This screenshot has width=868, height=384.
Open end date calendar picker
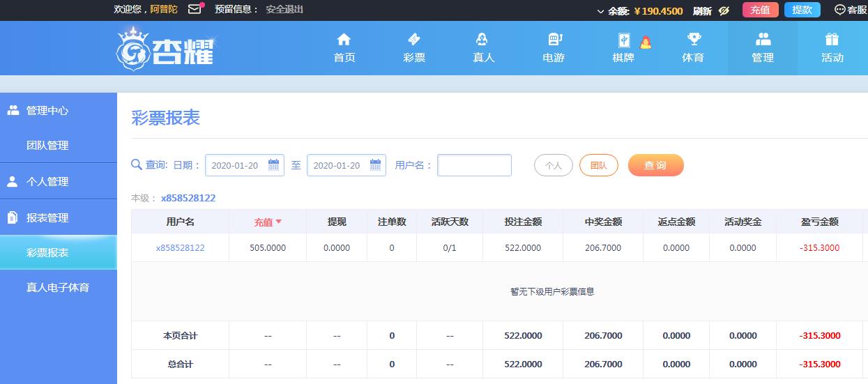point(375,165)
